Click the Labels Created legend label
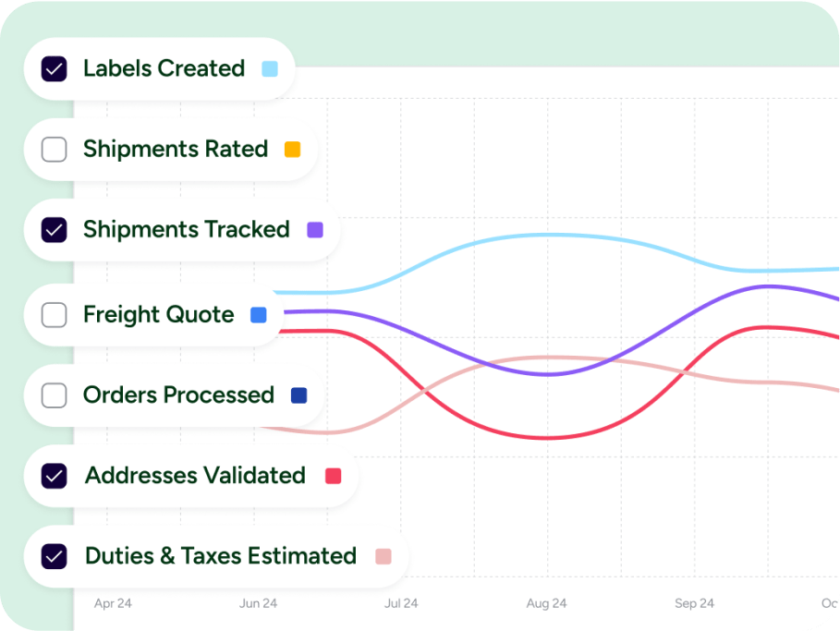 (x=163, y=68)
